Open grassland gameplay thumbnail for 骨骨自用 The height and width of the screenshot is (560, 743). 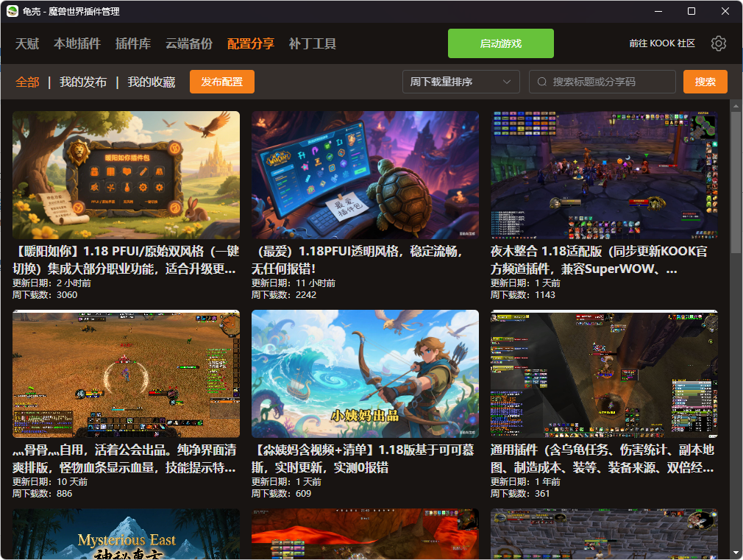click(126, 374)
